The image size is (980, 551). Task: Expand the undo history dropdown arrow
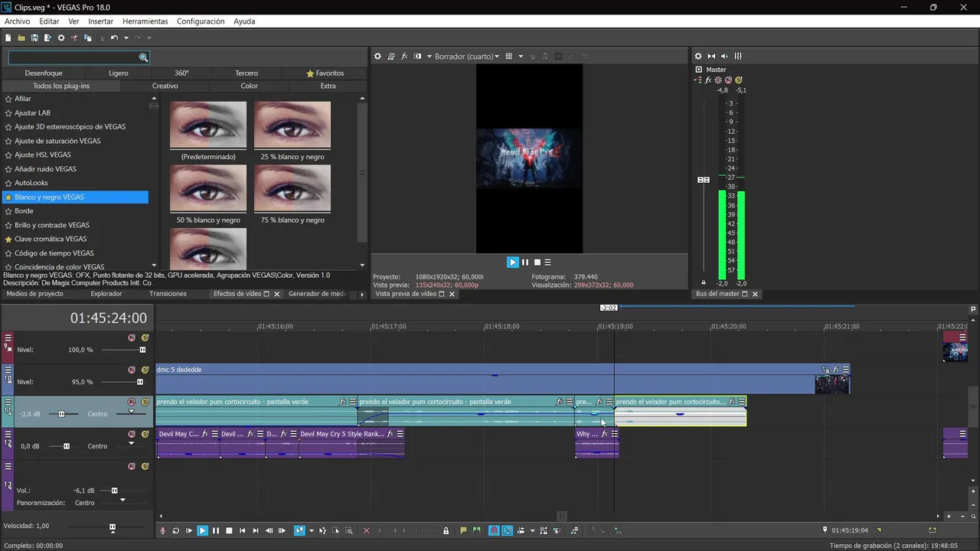tap(125, 37)
